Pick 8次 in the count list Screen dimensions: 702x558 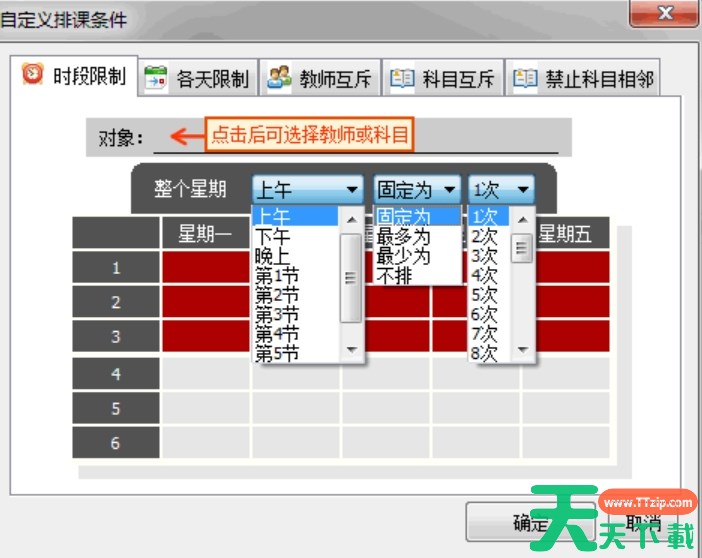[489, 354]
